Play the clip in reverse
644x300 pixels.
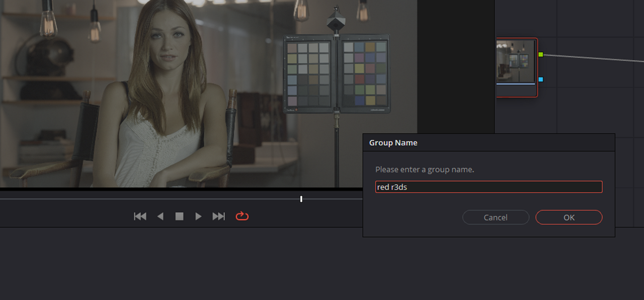(x=160, y=216)
